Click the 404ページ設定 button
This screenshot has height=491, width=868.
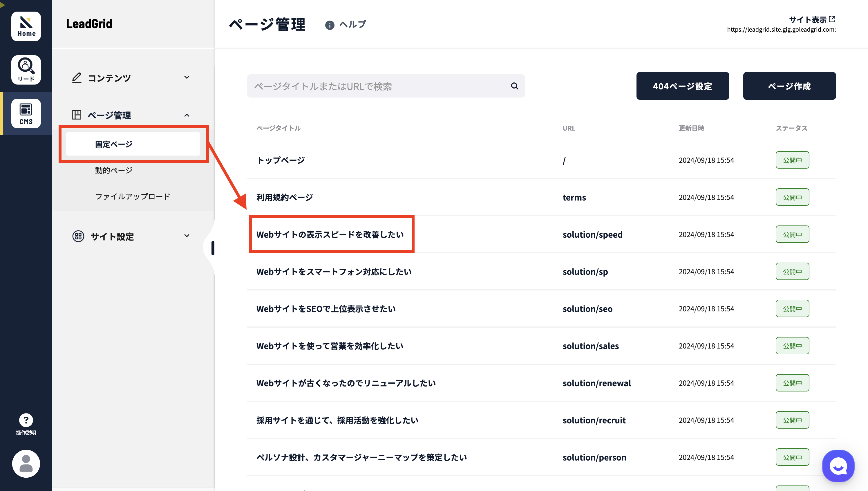pos(683,86)
